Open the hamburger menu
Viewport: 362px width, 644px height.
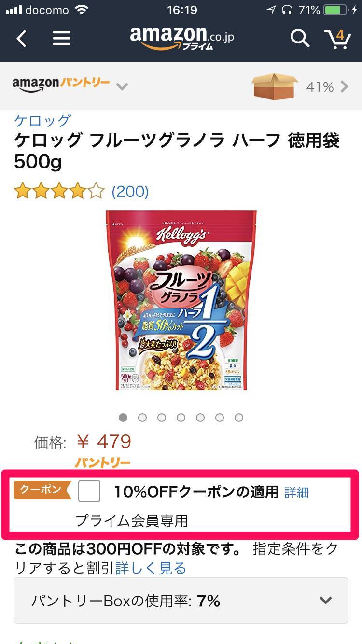tap(62, 38)
